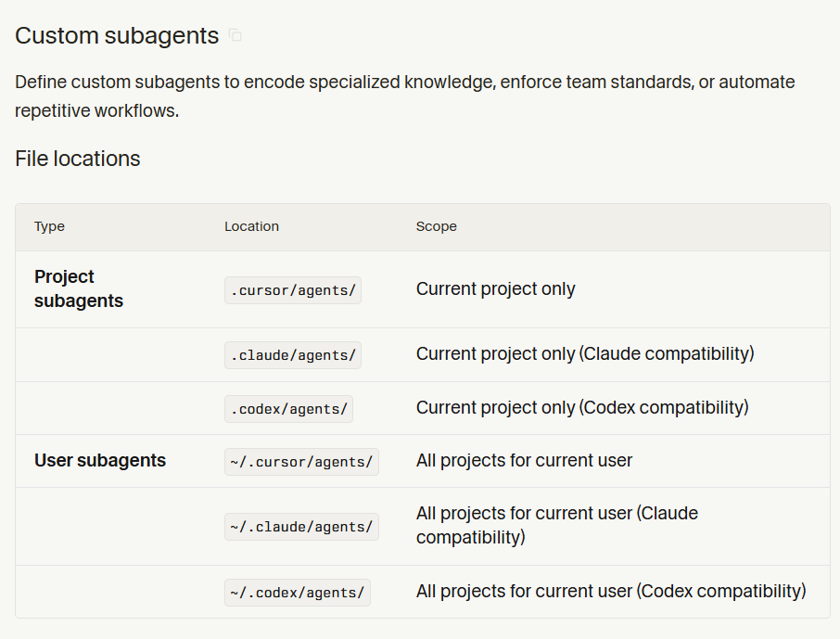Viewport: 840px width, 639px height.
Task: Click the File locations heading
Action: click(x=78, y=159)
